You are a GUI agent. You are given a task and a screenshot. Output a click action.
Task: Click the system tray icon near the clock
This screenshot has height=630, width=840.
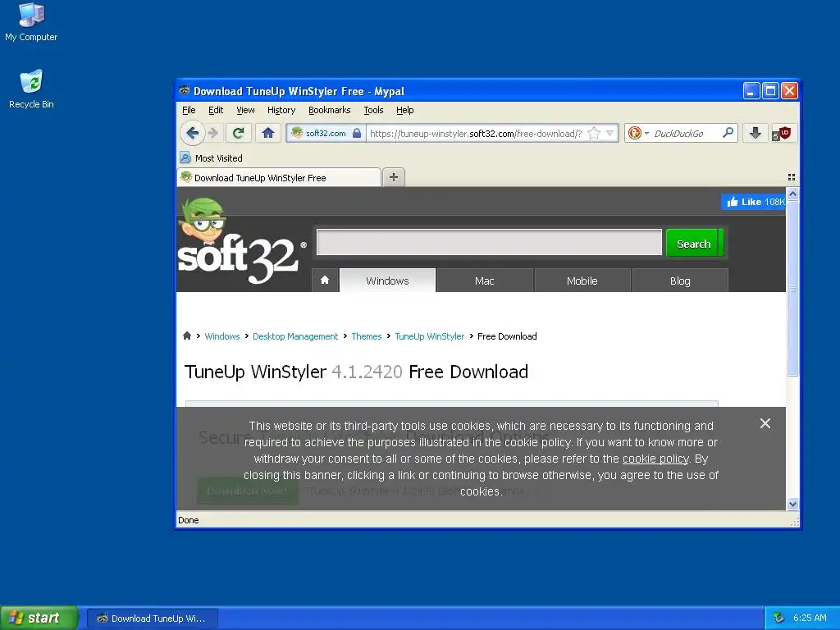pyautogui.click(x=779, y=618)
